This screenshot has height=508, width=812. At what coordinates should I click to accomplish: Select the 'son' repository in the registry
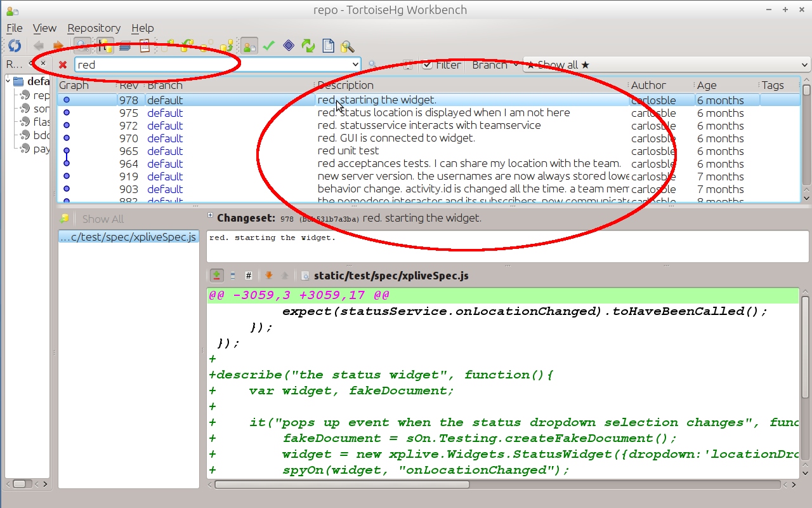coord(34,109)
